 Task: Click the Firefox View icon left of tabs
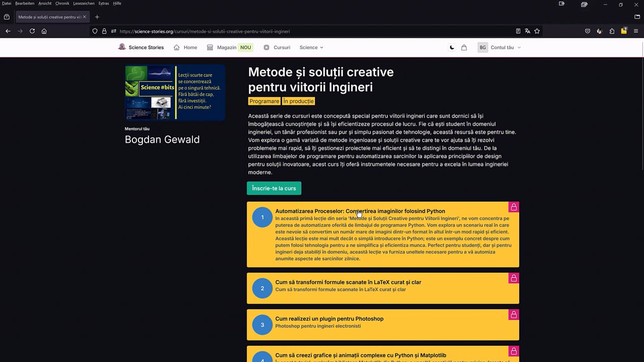tap(7, 17)
